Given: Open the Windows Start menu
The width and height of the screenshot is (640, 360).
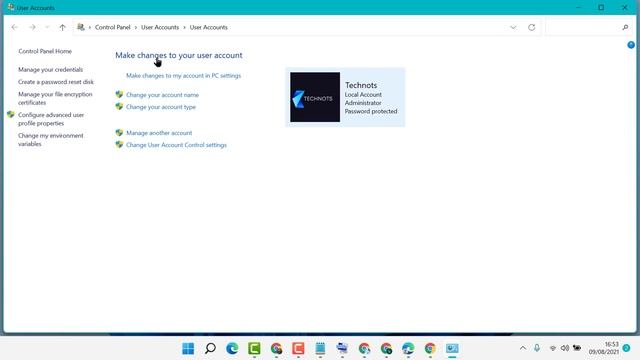Looking at the screenshot, I should tap(188, 348).
